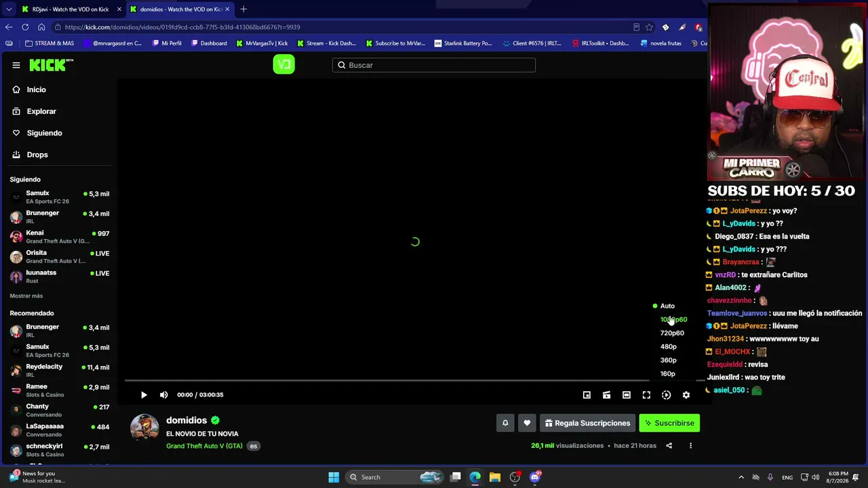Open schneckyirl recommended channel
Viewport: 868px width, 488px height.
tap(60, 450)
